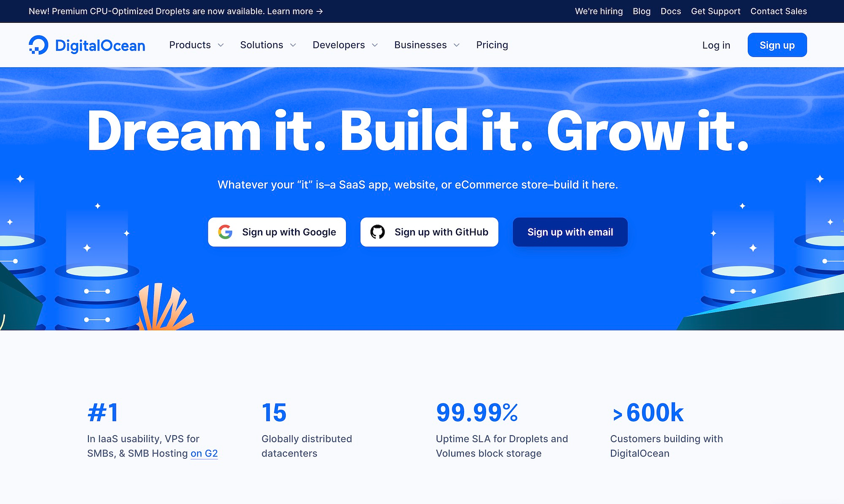Click the Log in button
Screen dimensions: 844x504
[x=716, y=45]
